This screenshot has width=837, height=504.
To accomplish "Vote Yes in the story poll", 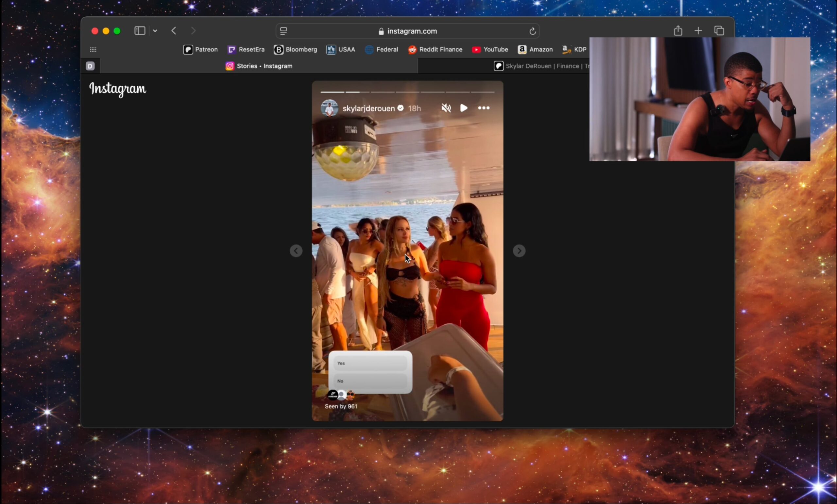I will pos(370,363).
